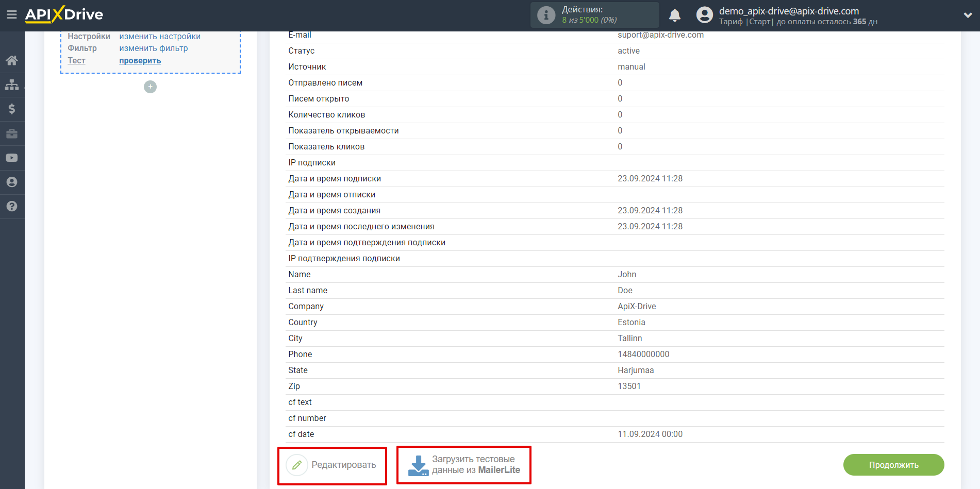Click the Дата и время подписки row label

(x=335, y=179)
